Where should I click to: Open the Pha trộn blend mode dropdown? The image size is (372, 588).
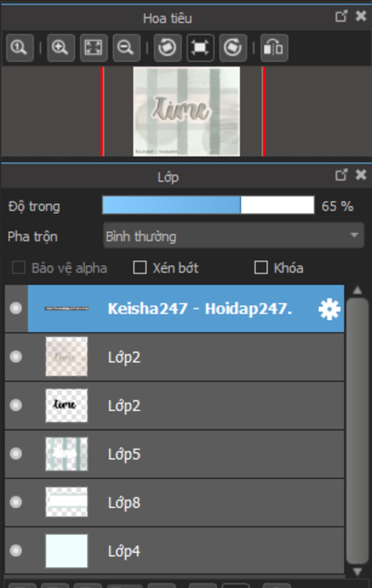tap(234, 236)
